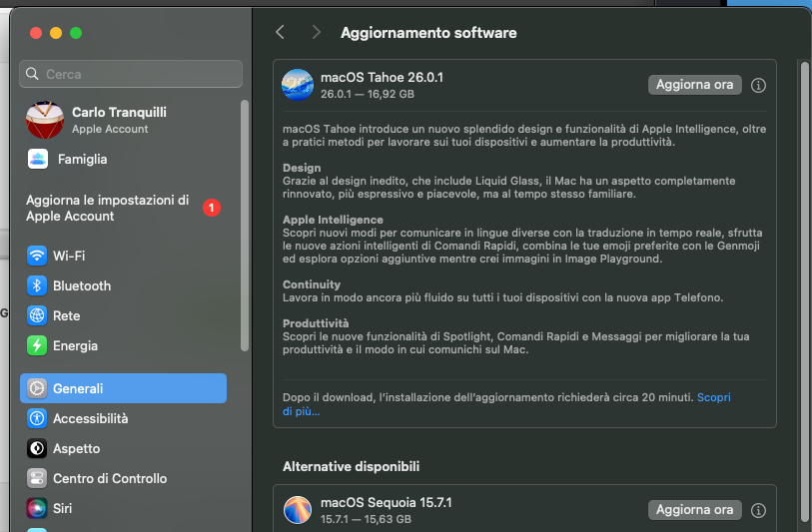
Task: Click the yellow minimize window button
Action: tap(56, 33)
